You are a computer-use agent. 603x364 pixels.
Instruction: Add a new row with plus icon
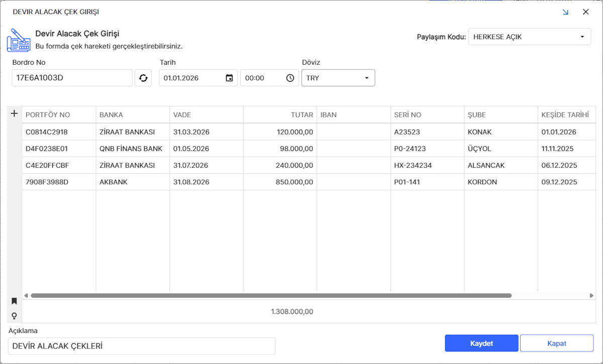click(x=14, y=114)
